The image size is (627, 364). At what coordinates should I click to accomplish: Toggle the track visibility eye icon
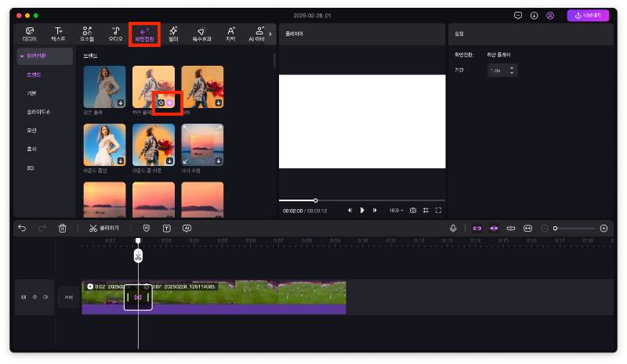pos(34,297)
